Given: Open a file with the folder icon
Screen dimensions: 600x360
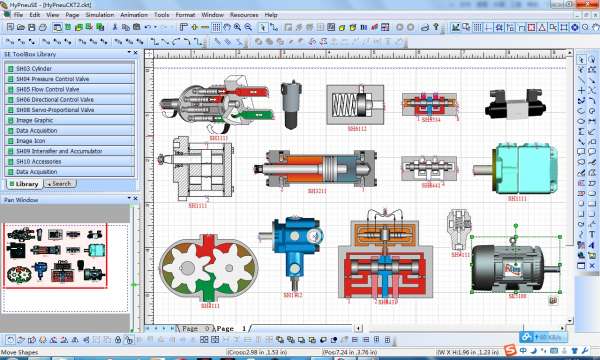Looking at the screenshot, I should point(21,27).
